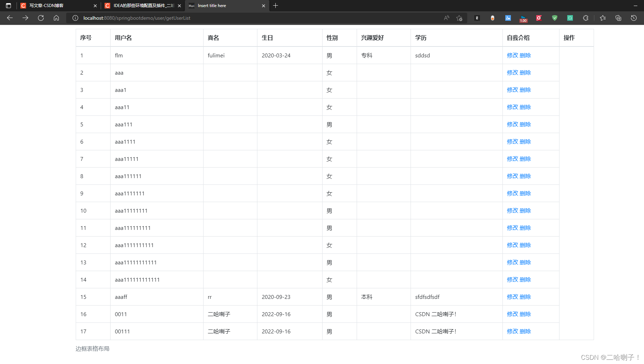Switch to the 写文章-CSDN博客 tab

(58, 6)
